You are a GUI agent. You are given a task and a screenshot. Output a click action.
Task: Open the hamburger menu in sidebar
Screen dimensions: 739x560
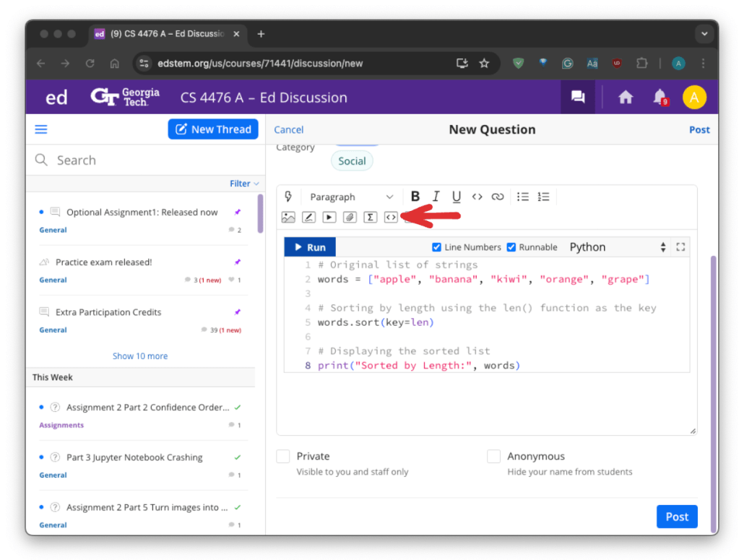pyautogui.click(x=41, y=129)
